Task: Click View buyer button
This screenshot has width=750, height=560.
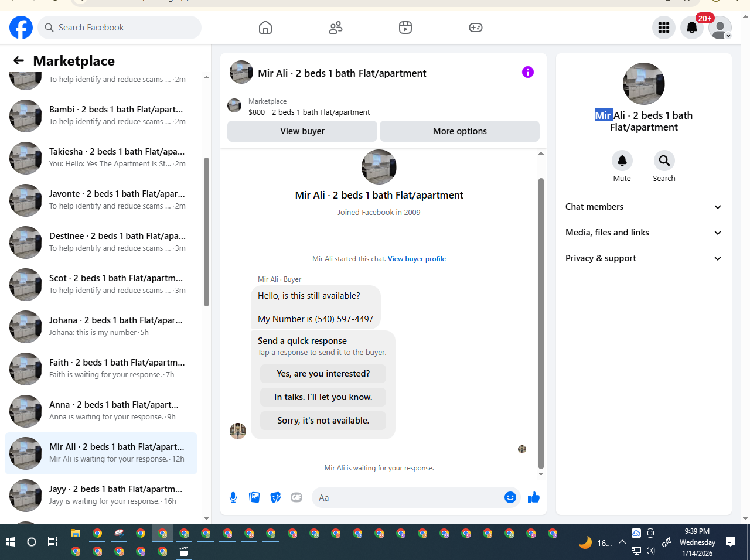Action: coord(302,131)
